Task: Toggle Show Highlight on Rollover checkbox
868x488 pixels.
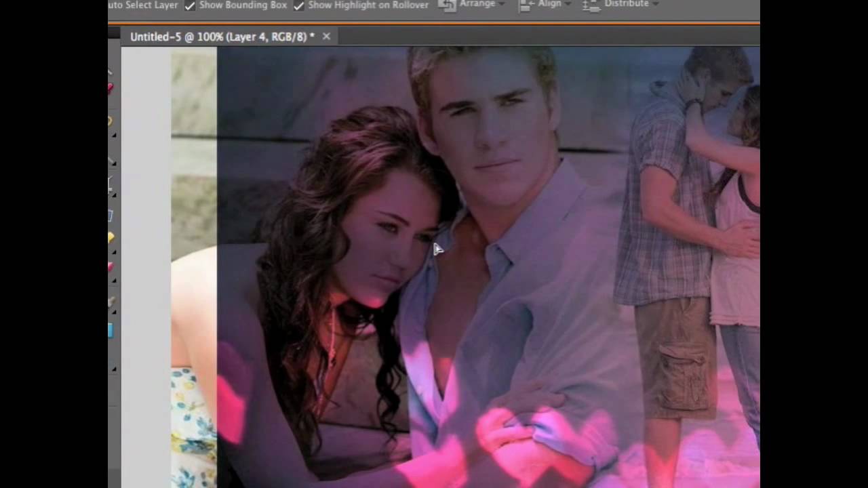Action: [x=299, y=5]
